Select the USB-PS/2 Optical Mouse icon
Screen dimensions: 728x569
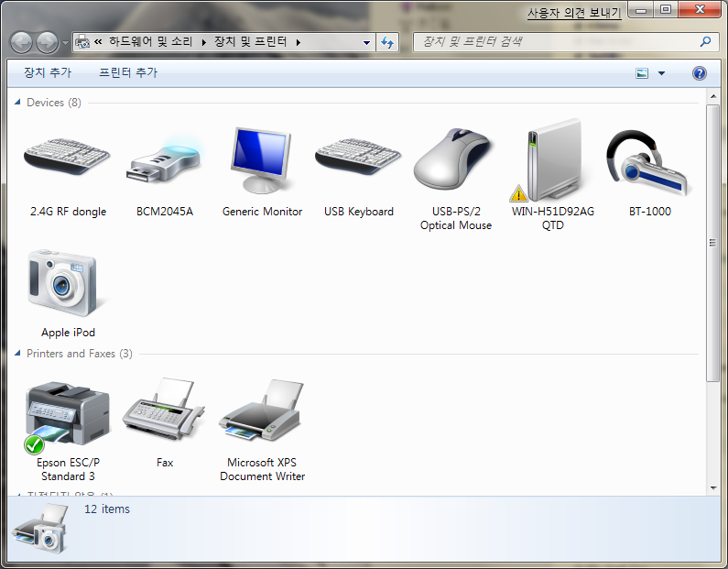pyautogui.click(x=453, y=159)
